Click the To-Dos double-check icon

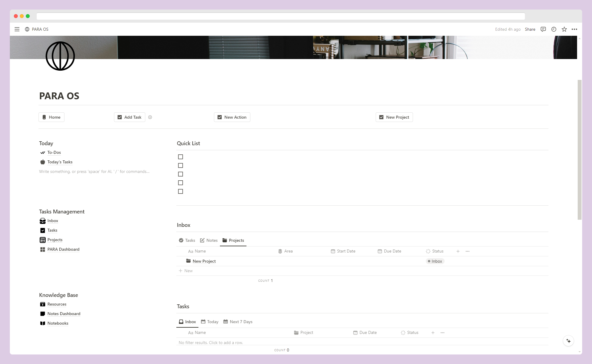click(43, 152)
